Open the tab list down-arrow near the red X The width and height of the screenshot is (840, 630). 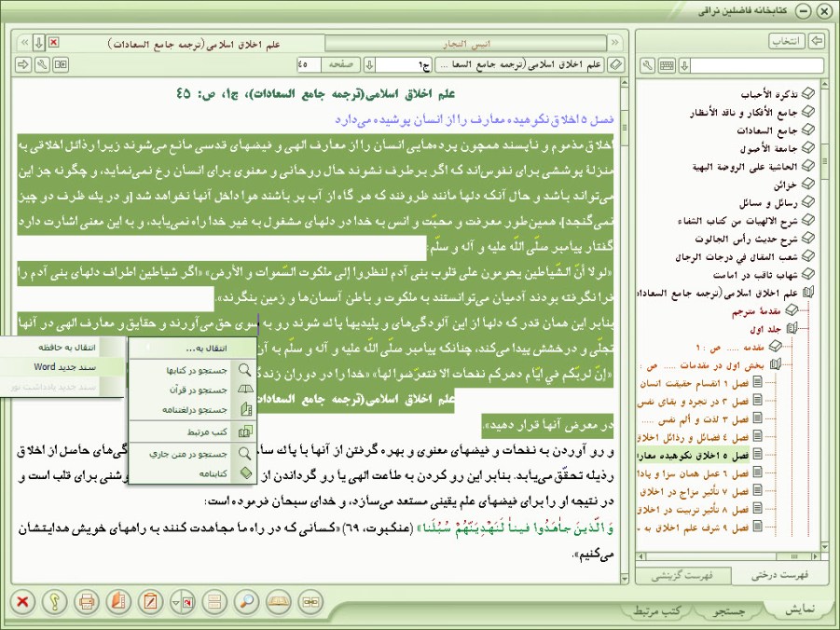pyautogui.click(x=38, y=42)
